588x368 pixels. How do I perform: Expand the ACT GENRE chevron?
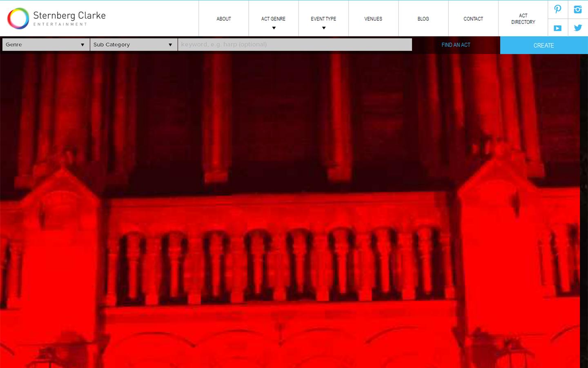[x=274, y=28]
